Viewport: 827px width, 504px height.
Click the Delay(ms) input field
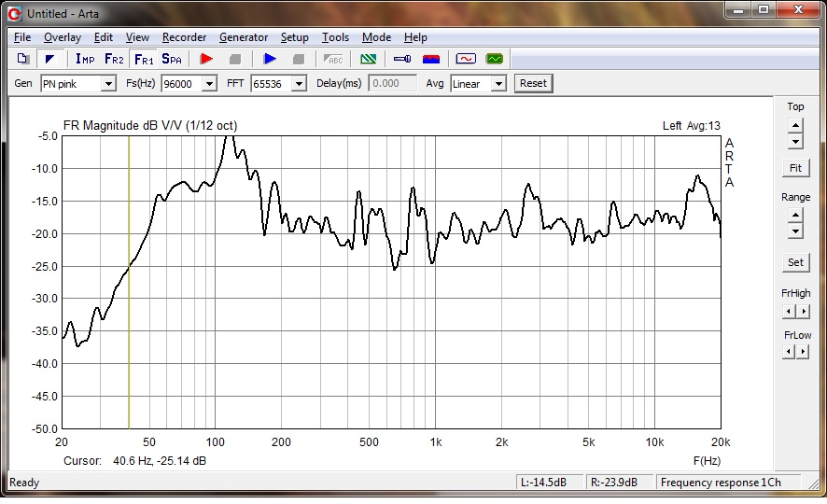[392, 83]
